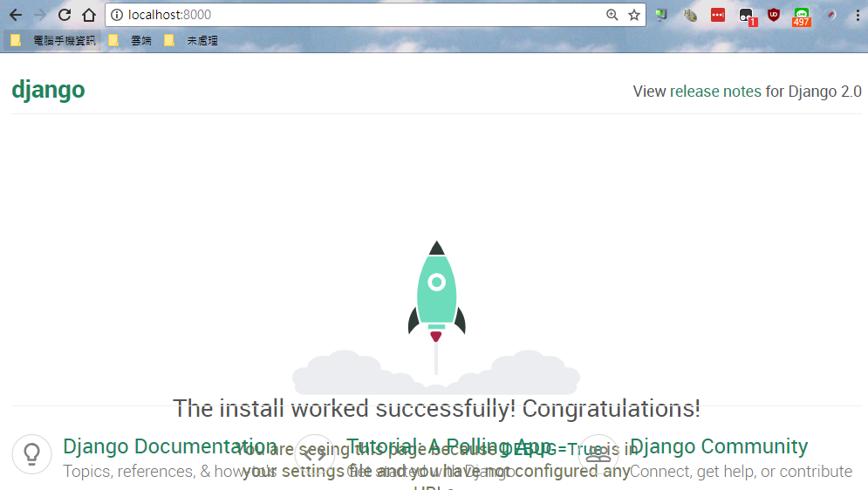The width and height of the screenshot is (868, 490).
Task: Open the browser home page
Action: tap(89, 15)
